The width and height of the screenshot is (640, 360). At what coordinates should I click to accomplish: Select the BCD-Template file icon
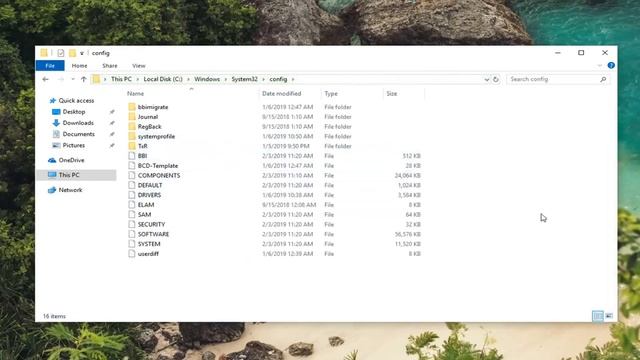click(x=131, y=166)
